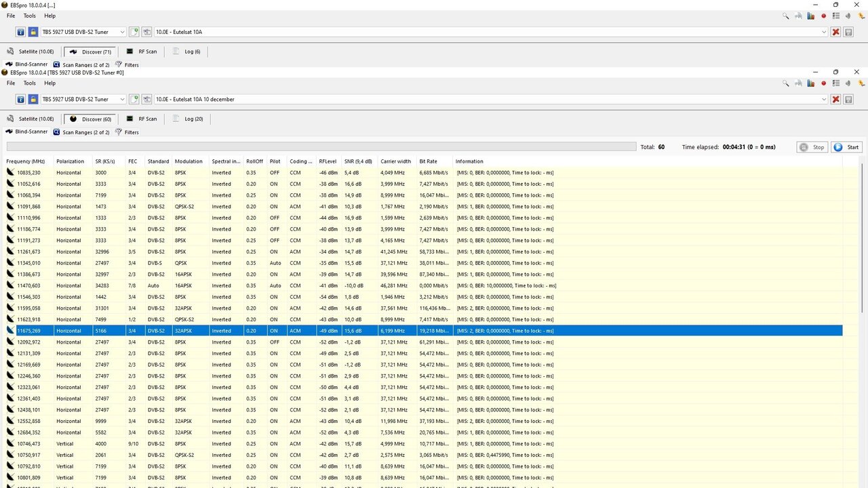Click the lock icon beside the TBS 5927 #0 tuner
The image size is (868, 488).
click(x=33, y=99)
